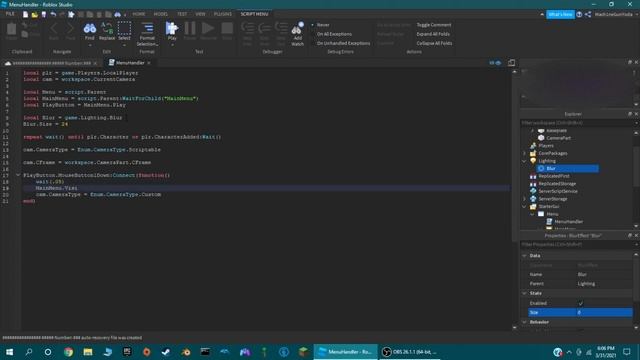Open the FILE menu

click(x=10, y=14)
